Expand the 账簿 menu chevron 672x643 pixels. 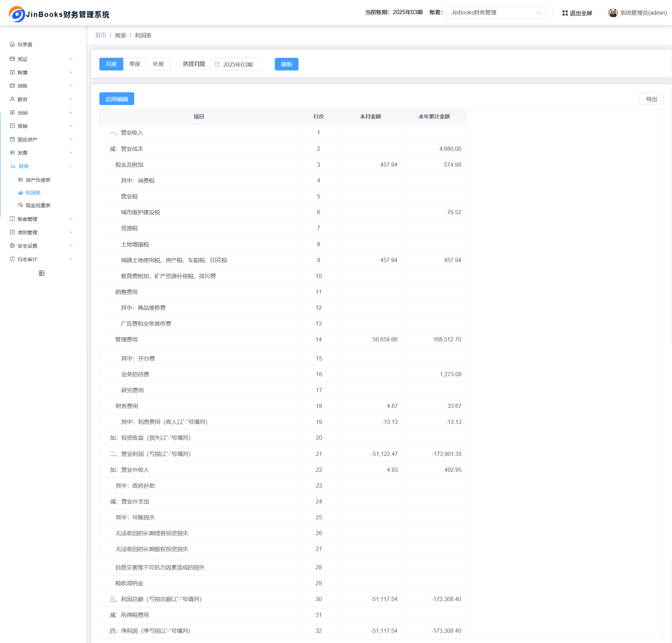71,72
